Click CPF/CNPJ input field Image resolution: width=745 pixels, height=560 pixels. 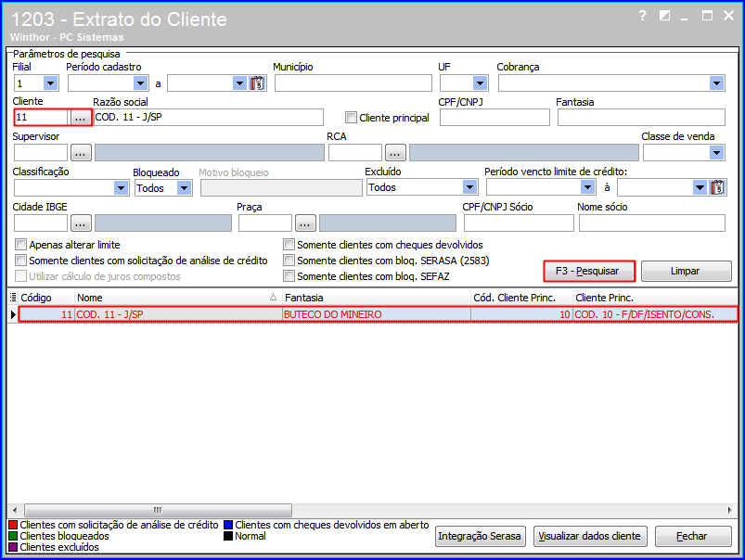495,118
